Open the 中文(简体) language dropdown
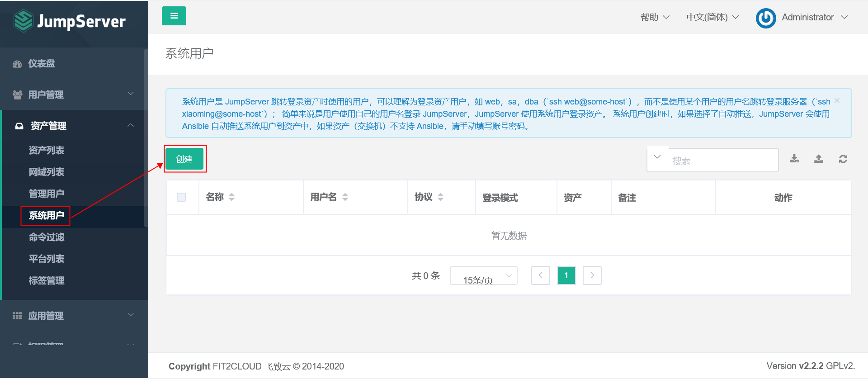The height and width of the screenshot is (379, 868). [712, 17]
